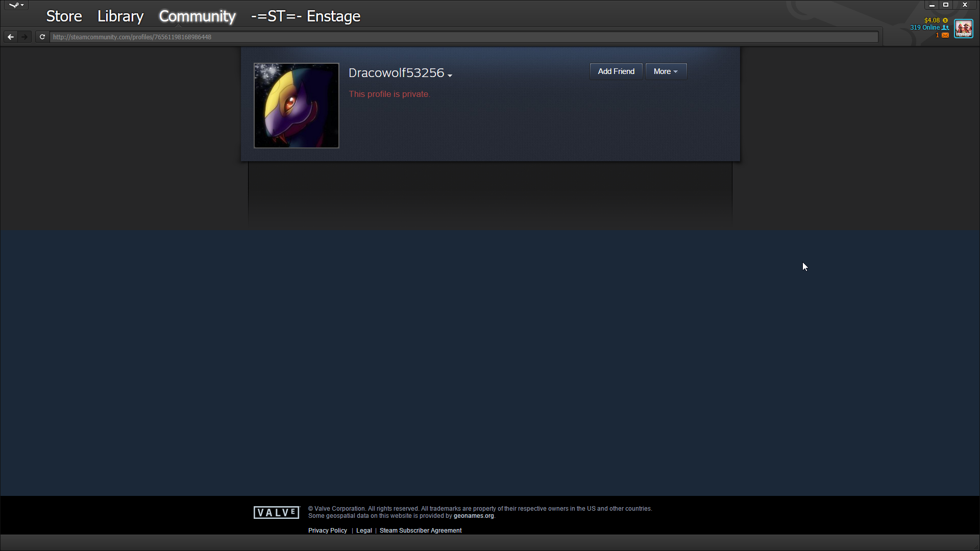980x551 pixels.
Task: Click the Add Friend button
Action: tap(616, 71)
